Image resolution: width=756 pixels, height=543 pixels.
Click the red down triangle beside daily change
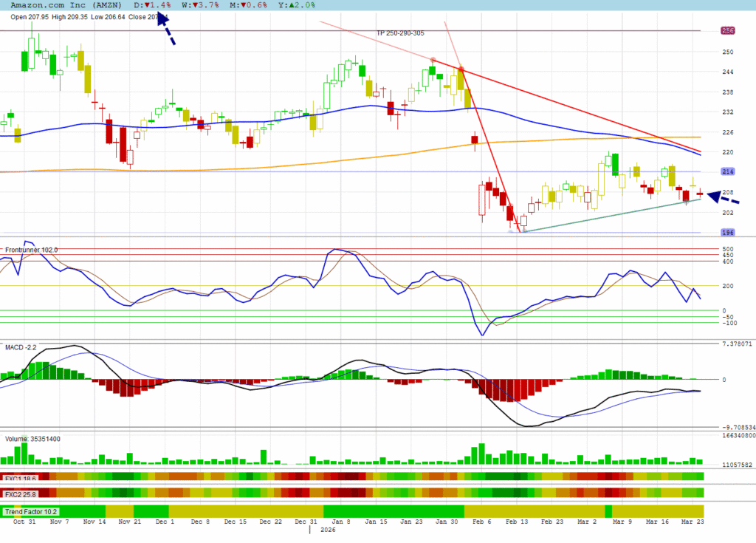point(148,5)
